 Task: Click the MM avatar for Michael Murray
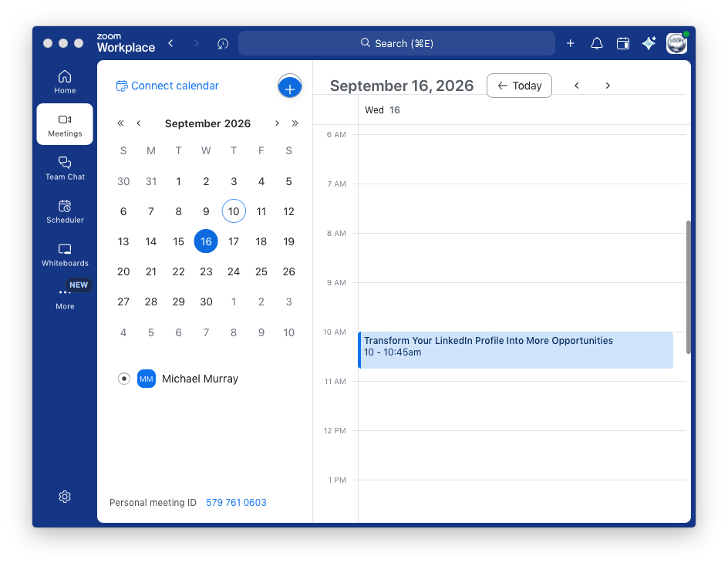pos(147,379)
